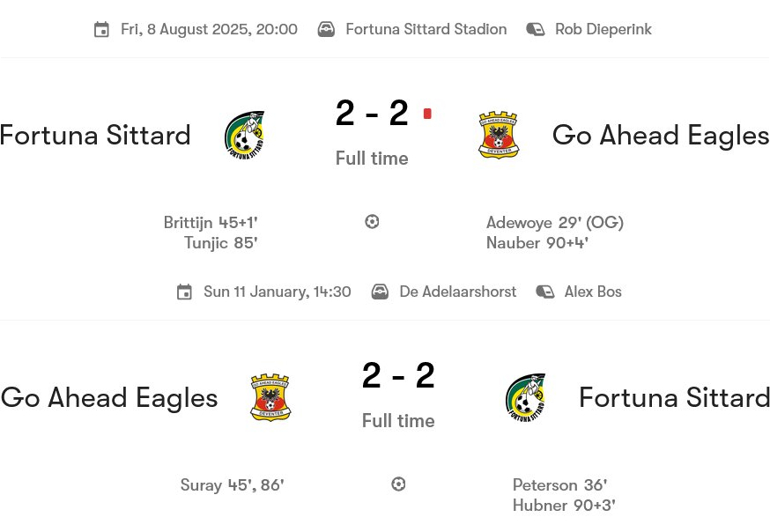The width and height of the screenshot is (770, 532).
Task: Click the red card indicator next to the 2 - 2 score
Action: [427, 114]
